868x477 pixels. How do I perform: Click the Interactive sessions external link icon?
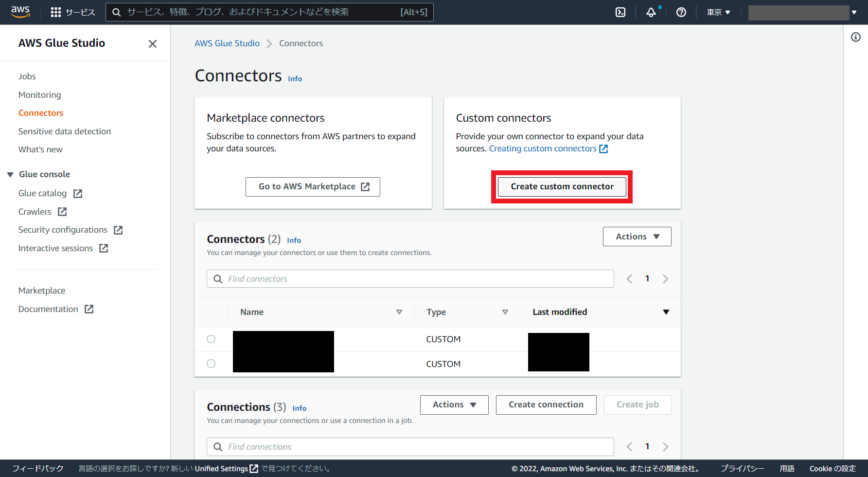pyautogui.click(x=104, y=248)
